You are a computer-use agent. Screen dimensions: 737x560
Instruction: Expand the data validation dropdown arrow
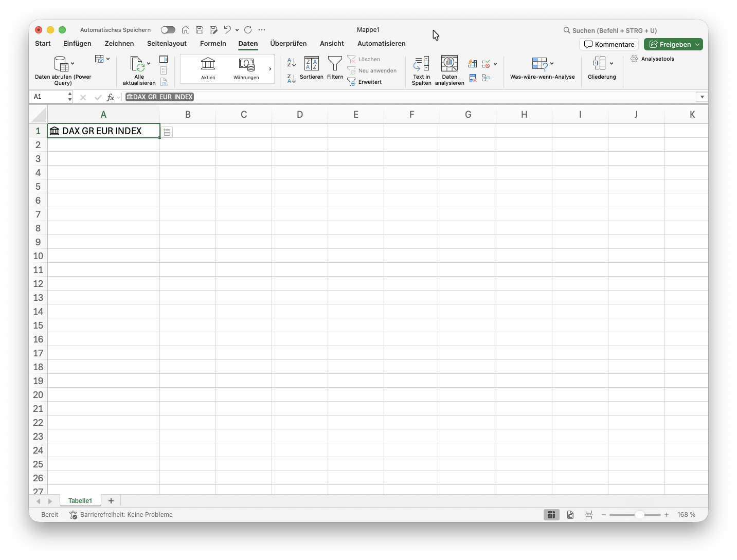tap(495, 64)
